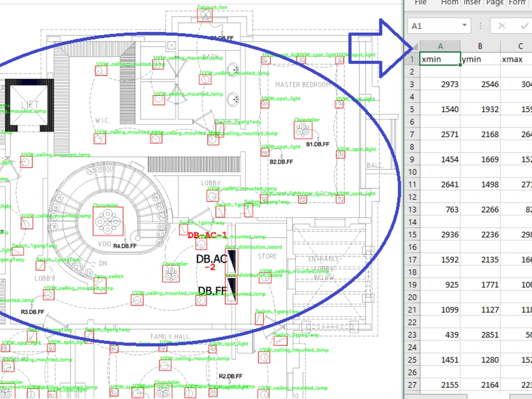The height and width of the screenshot is (399, 532).
Task: Select column C header
Action: pyautogui.click(x=516, y=46)
